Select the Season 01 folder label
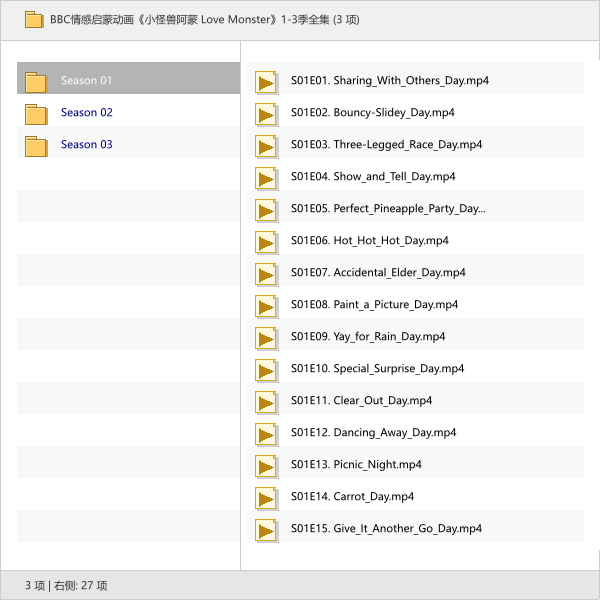Screen dimensions: 600x600 (x=86, y=81)
